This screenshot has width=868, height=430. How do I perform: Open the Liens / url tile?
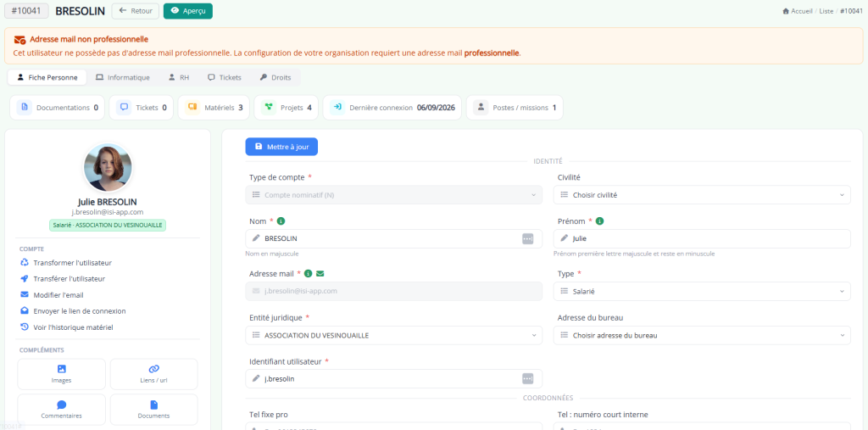tap(154, 374)
